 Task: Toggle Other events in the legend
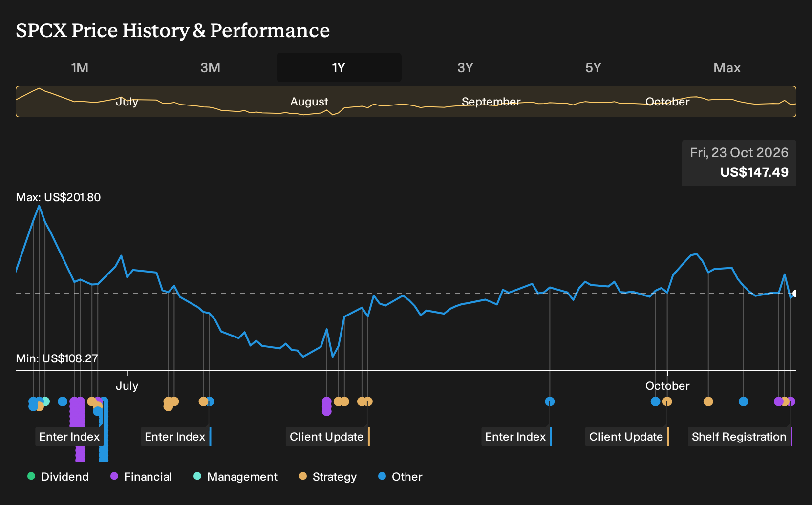[400, 477]
